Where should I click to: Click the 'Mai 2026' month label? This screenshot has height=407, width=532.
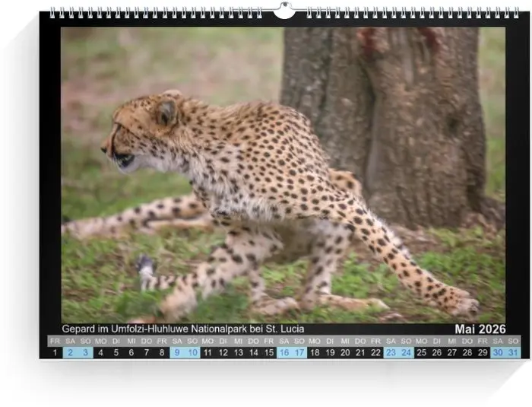(480, 329)
